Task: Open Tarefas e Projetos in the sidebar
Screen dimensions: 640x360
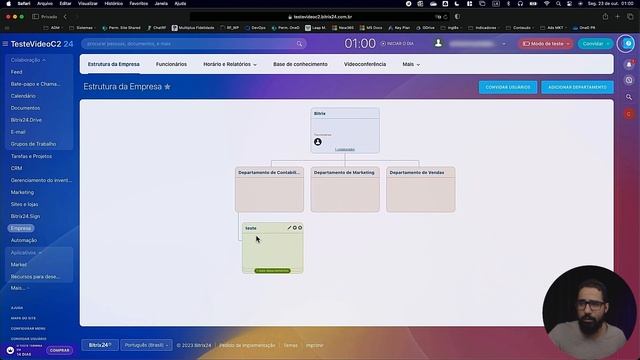Action: (x=31, y=156)
